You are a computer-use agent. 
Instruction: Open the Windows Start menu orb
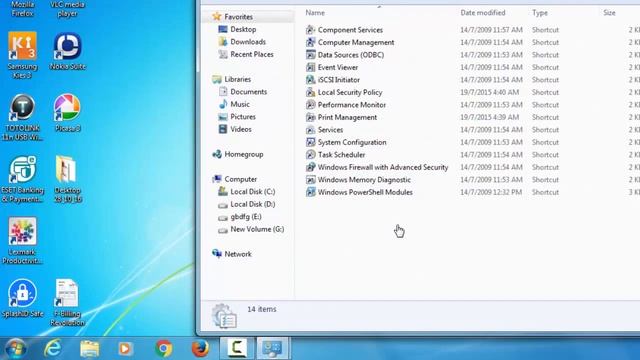click(x=16, y=348)
